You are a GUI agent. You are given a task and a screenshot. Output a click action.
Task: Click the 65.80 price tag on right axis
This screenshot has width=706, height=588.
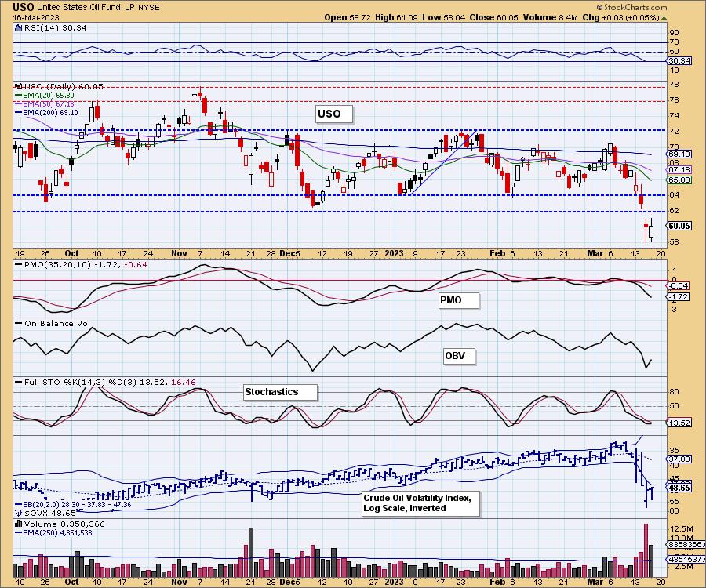click(679, 180)
